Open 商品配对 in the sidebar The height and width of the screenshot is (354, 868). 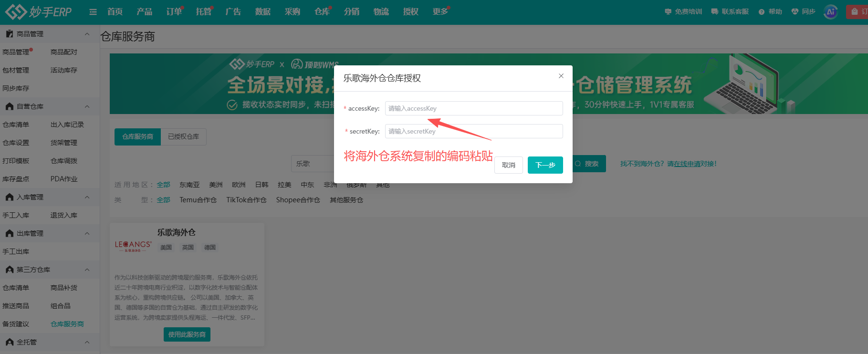64,52
